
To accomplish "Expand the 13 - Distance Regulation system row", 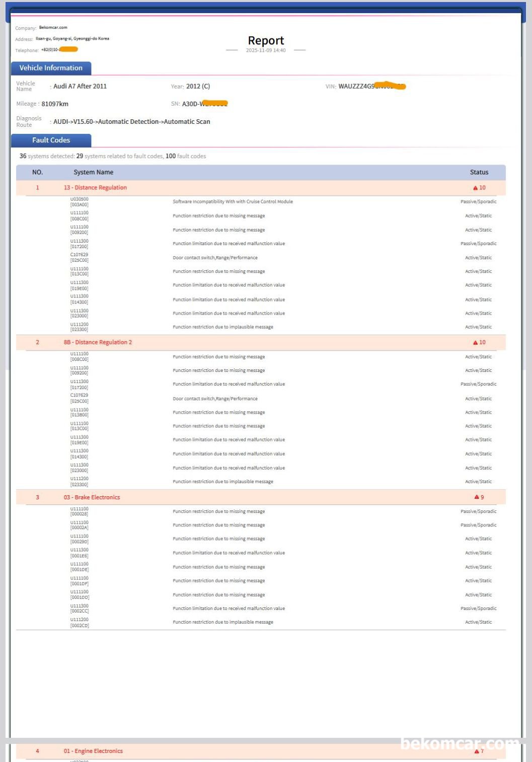I will tap(95, 188).
